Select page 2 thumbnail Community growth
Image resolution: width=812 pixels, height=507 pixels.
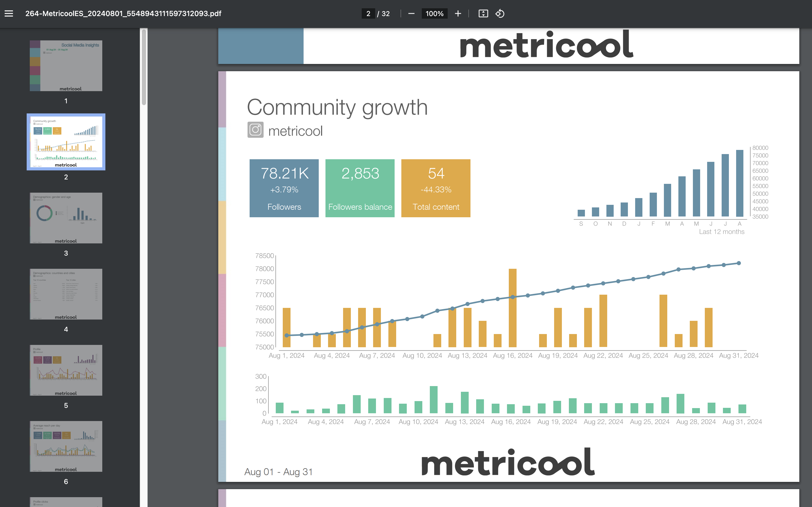pyautogui.click(x=66, y=142)
